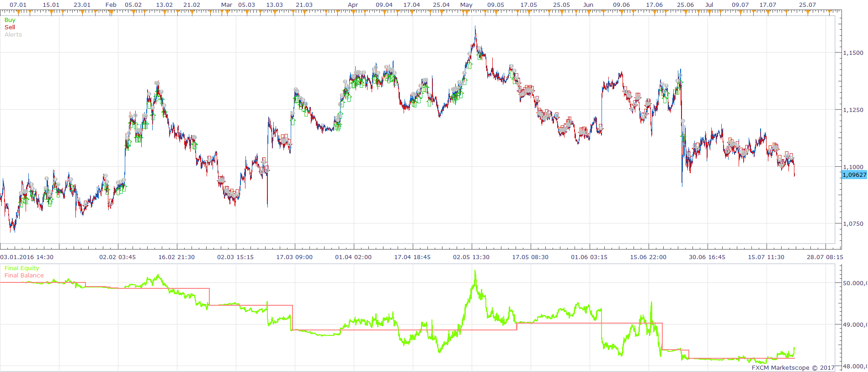Click the 30.06 16:45 time label
868x372 pixels.
(707, 257)
